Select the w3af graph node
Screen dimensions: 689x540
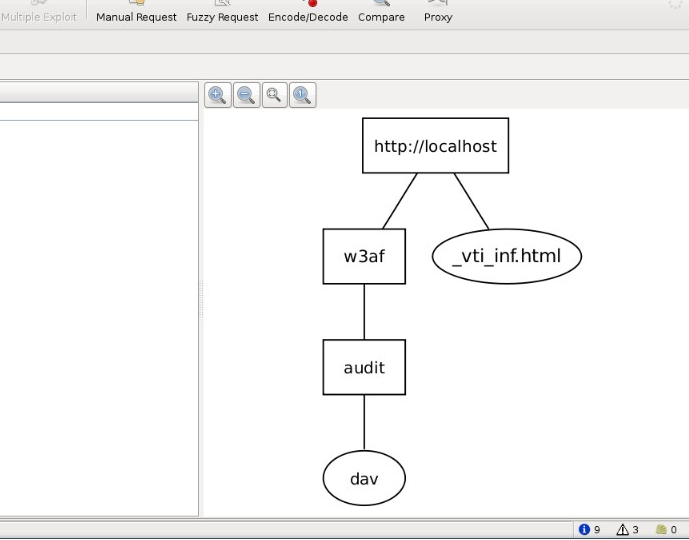point(364,256)
